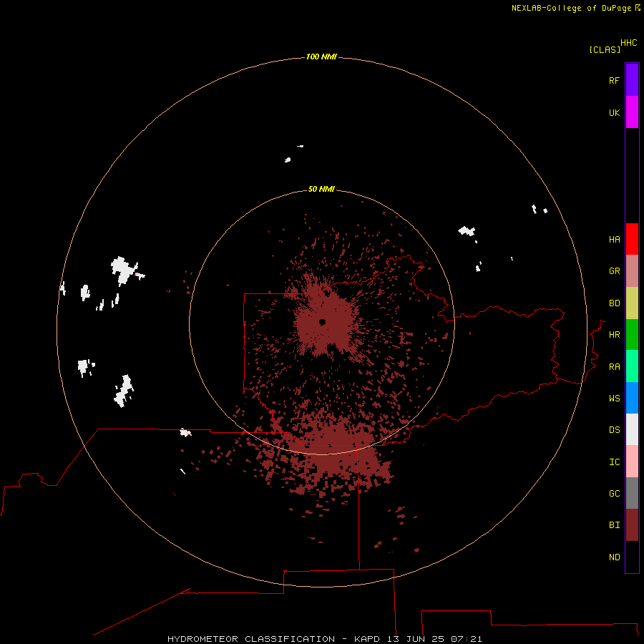Select the WS blue legend swatch
The image size is (644, 644).
tap(632, 398)
